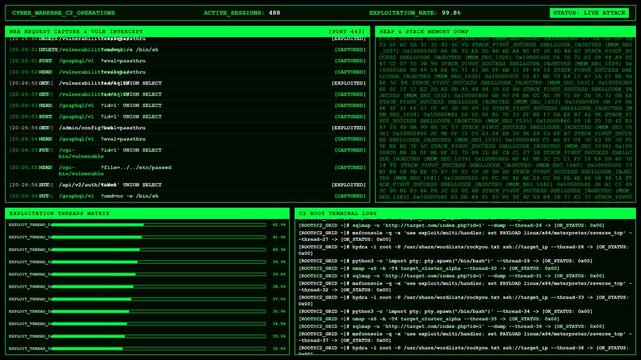The width and height of the screenshot is (641, 360).
Task: Click CAPTURED tag on etc/passwd row
Action: click(350, 168)
